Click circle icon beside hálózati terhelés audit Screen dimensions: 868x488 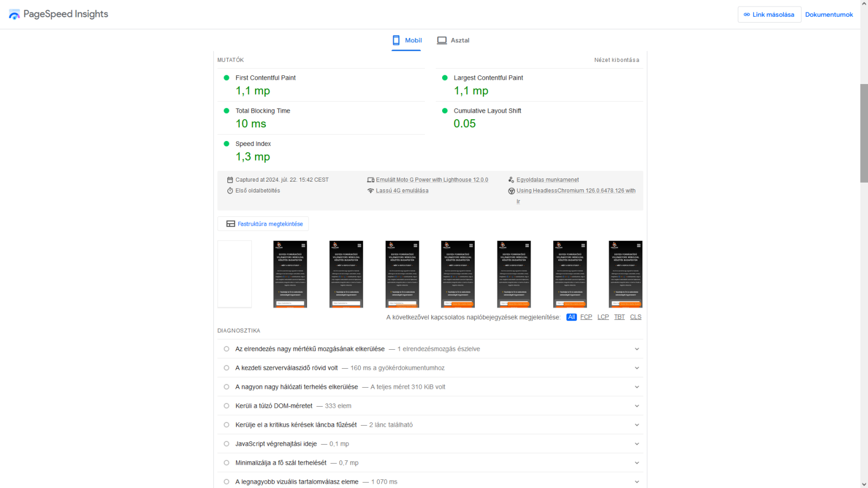pos(226,387)
